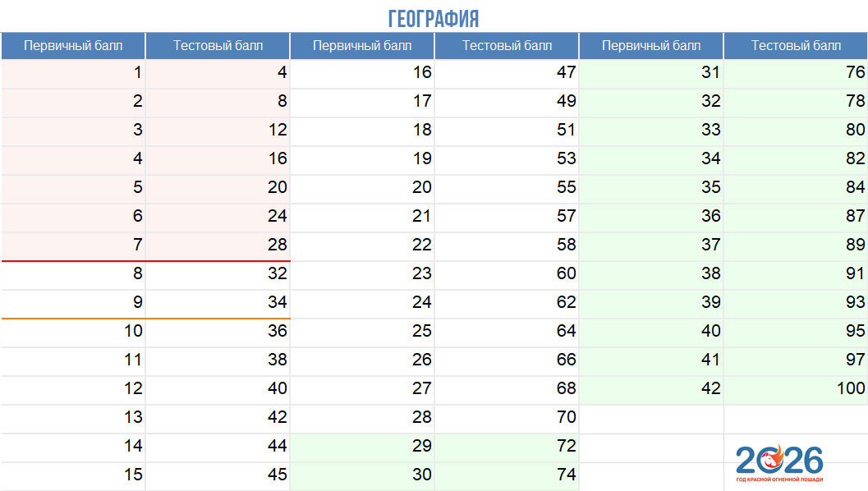
Task: Select the last Тестовый балл column header
Action: pos(796,46)
